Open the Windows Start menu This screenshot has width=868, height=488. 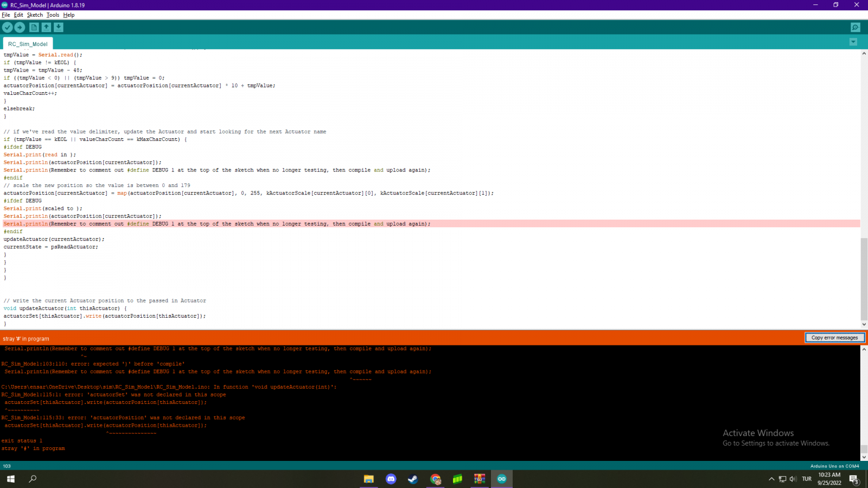(11, 479)
